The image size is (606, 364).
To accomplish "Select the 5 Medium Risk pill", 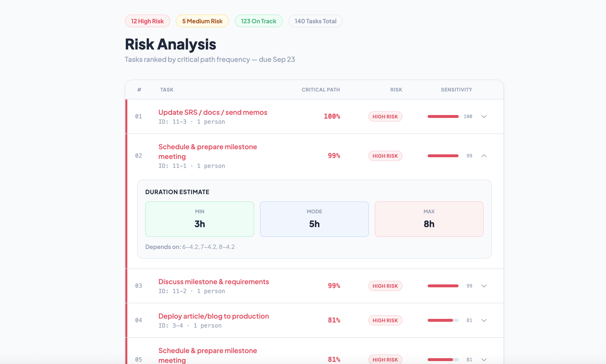I will tap(202, 21).
